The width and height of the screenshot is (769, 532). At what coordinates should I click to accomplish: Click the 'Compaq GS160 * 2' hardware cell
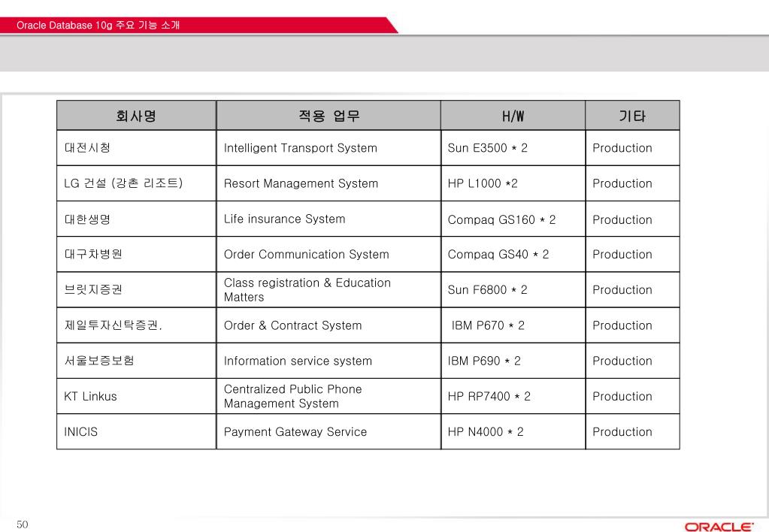coord(513,219)
